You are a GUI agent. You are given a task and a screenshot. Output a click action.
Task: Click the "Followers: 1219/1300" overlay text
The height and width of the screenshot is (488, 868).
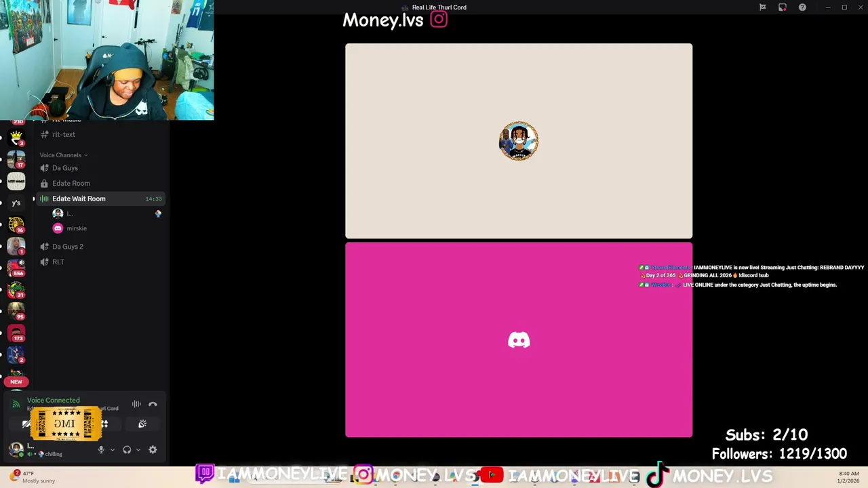click(x=779, y=454)
